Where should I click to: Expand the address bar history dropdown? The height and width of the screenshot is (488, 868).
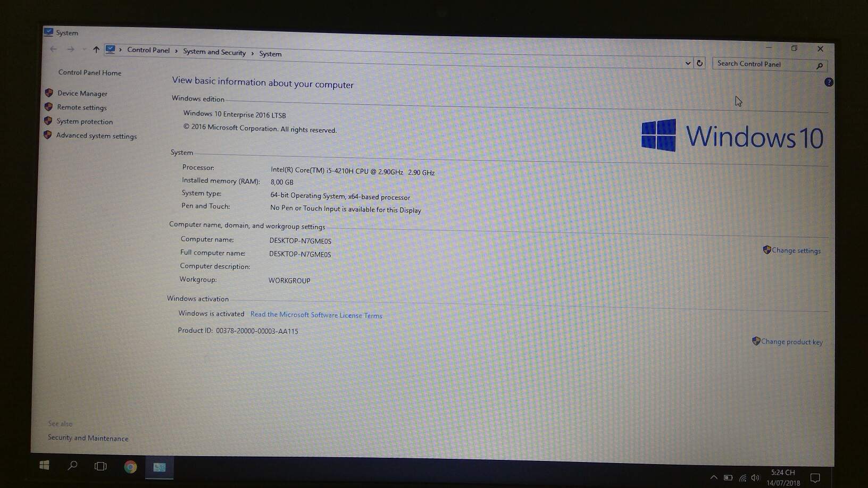click(x=688, y=63)
